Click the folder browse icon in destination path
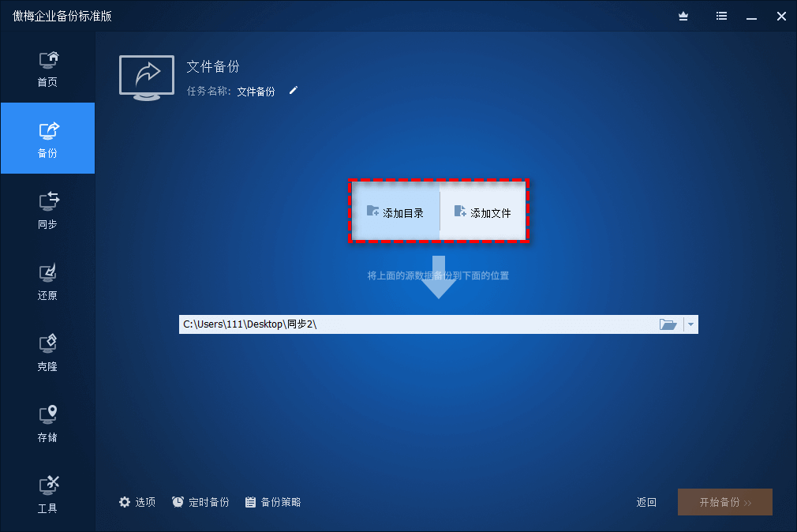 click(668, 324)
